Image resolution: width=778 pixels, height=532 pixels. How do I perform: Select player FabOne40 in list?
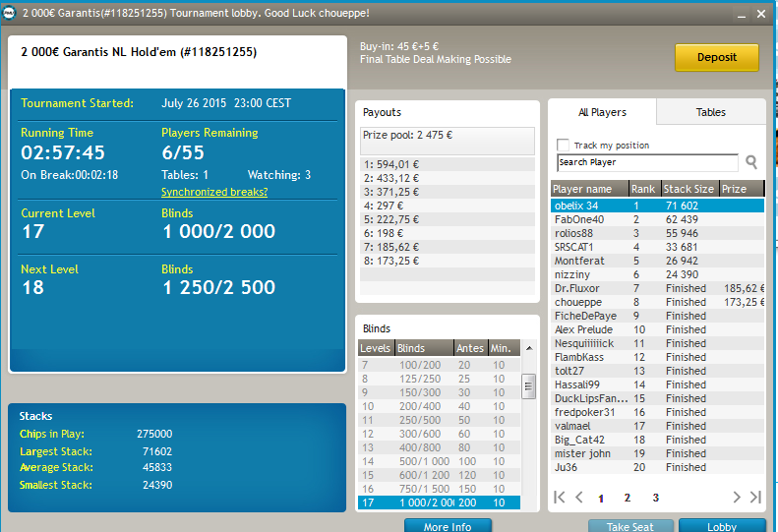[657, 219]
